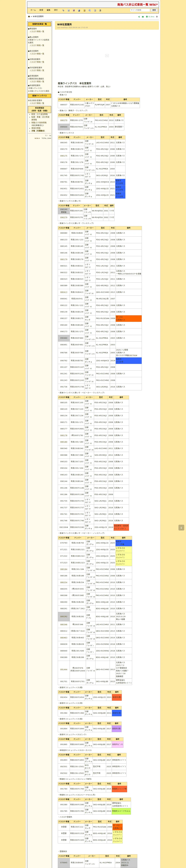Open 本社(泉南)営業所 バスロケ車両一覧 link
The width and height of the screenshot is (186, 868).
pyautogui.click(x=37, y=103)
